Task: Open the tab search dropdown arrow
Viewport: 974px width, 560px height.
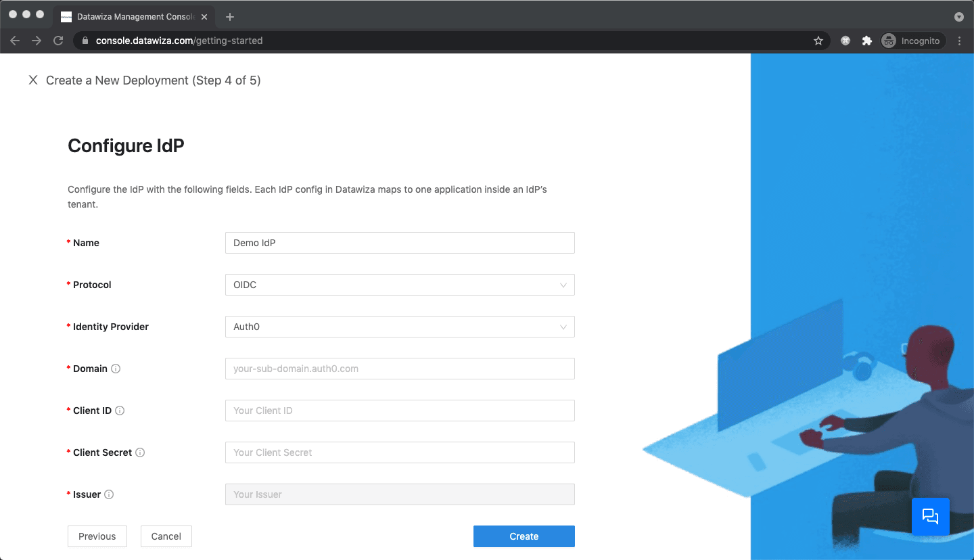Action: click(958, 17)
